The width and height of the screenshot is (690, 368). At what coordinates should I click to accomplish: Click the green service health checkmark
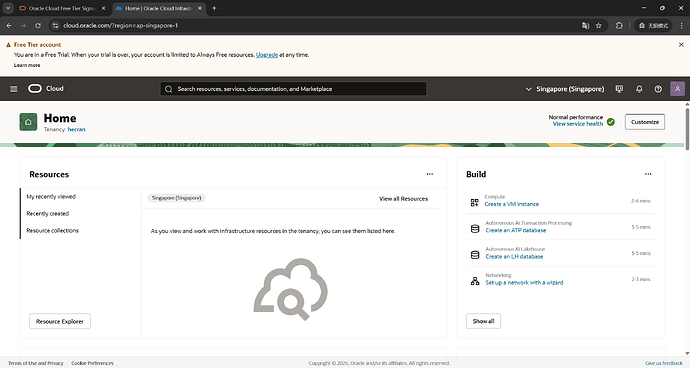tap(611, 122)
